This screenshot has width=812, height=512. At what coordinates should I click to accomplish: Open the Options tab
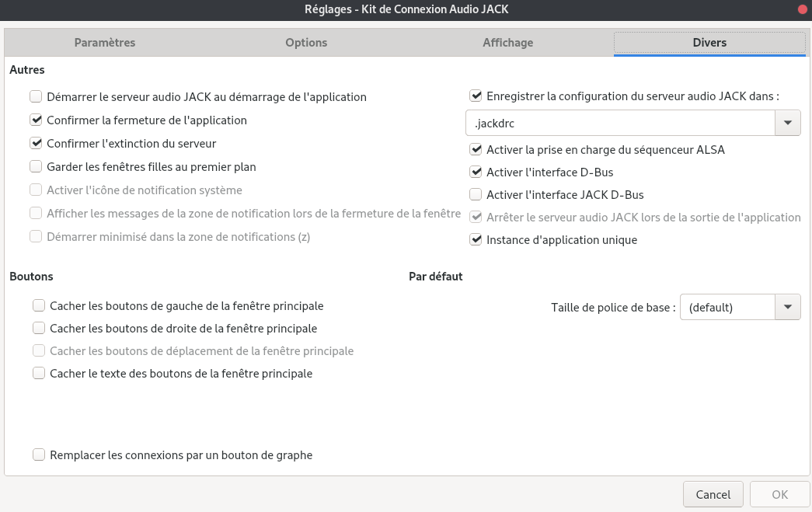(306, 43)
